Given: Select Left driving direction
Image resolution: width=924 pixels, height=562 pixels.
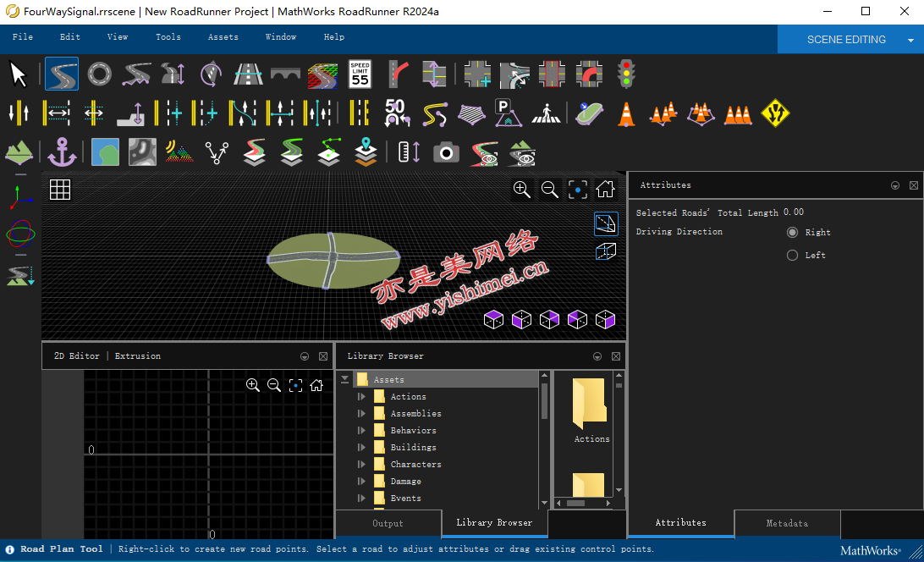Looking at the screenshot, I should click(793, 256).
